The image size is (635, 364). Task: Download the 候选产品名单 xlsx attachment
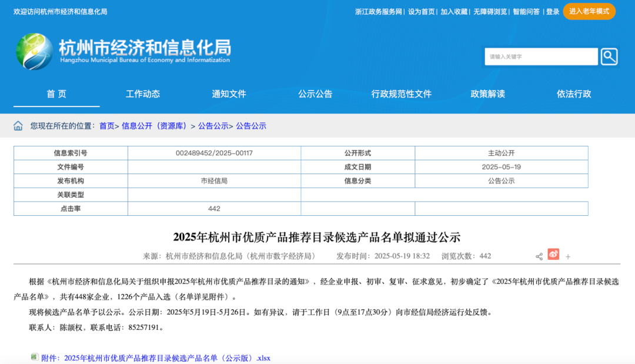[x=155, y=358]
